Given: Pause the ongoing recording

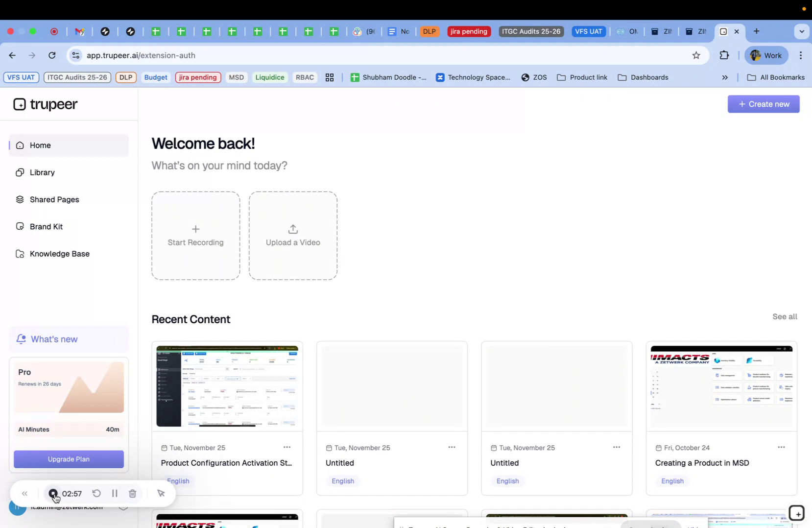Looking at the screenshot, I should coord(115,494).
